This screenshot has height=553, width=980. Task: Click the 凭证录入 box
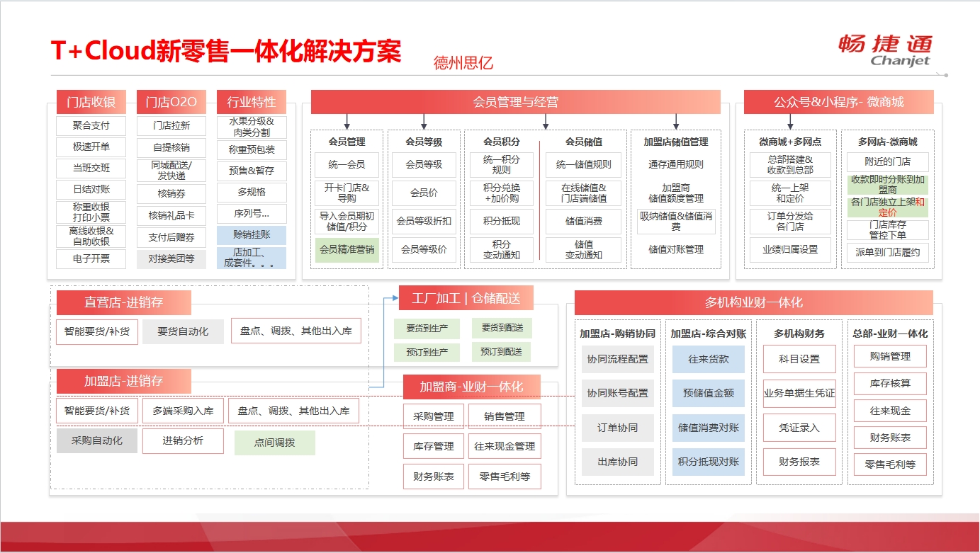[x=799, y=428]
